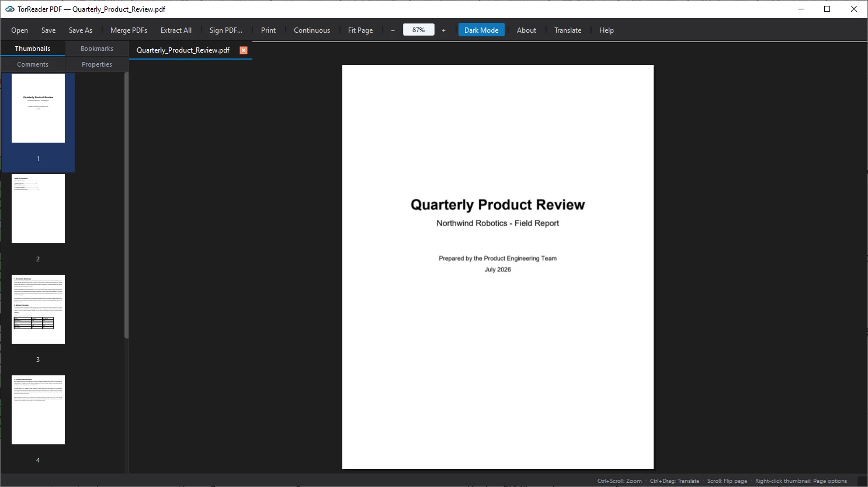Open the Properties tab

(x=97, y=64)
